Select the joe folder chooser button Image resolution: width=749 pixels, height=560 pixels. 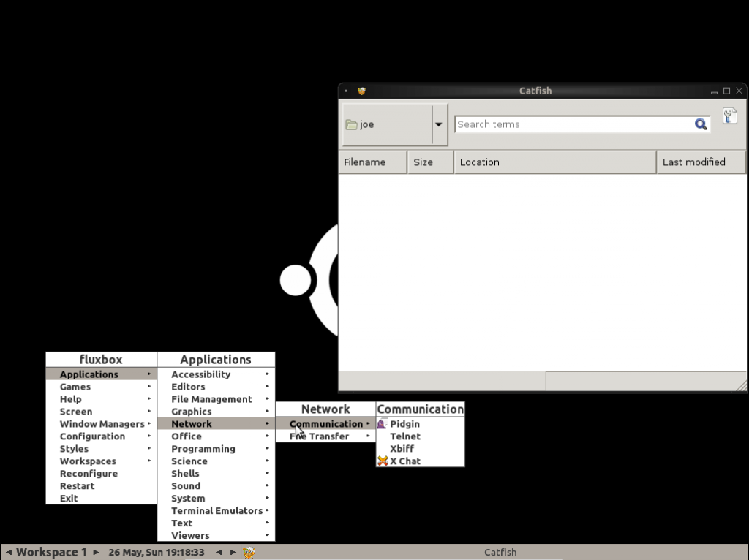point(386,124)
